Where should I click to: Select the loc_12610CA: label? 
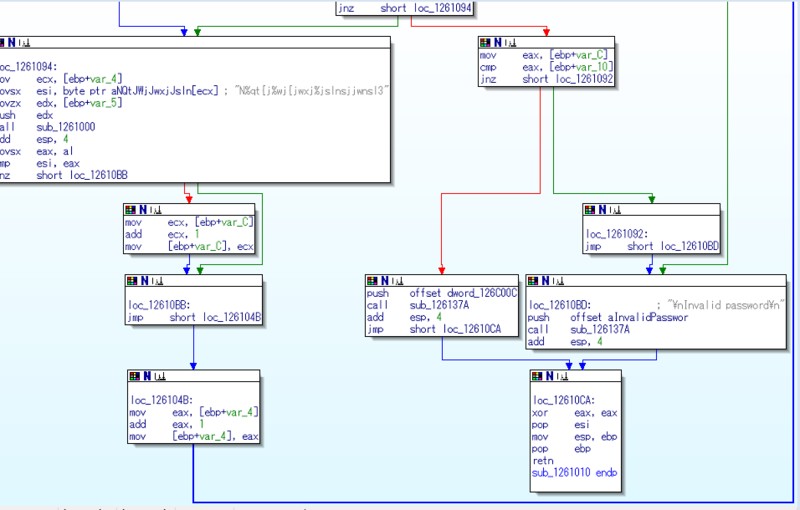pos(564,400)
